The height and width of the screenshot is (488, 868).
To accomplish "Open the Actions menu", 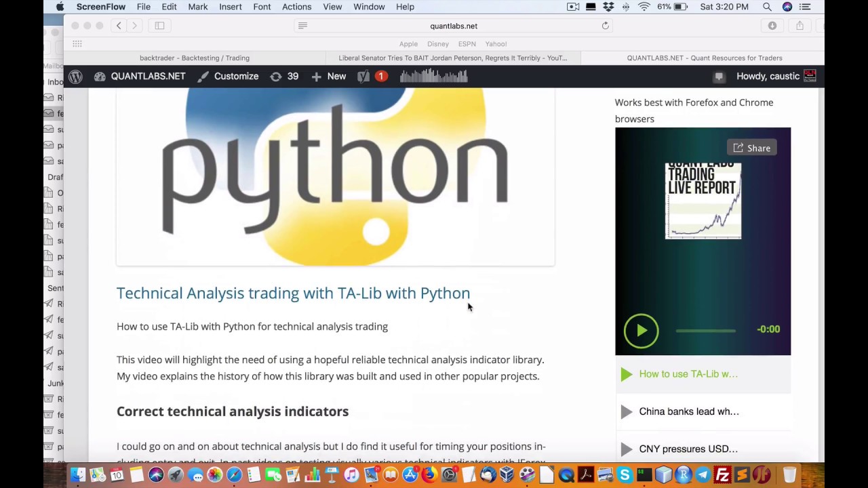I will point(297,7).
